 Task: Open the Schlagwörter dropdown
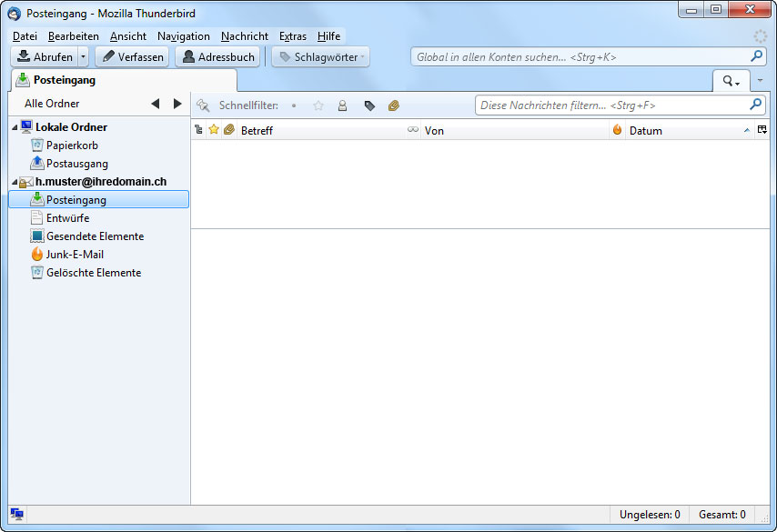[320, 57]
